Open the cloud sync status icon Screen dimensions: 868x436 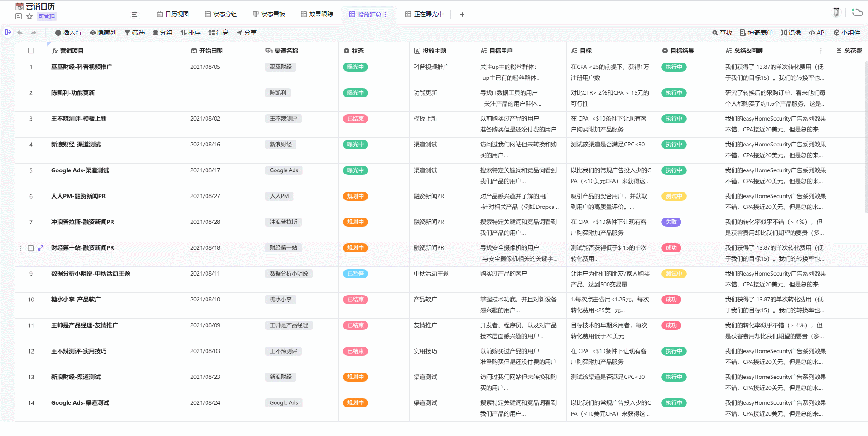857,12
